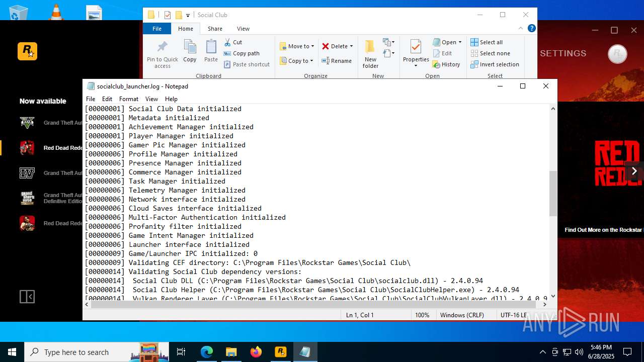Open File Explorer from taskbar

coord(231,352)
